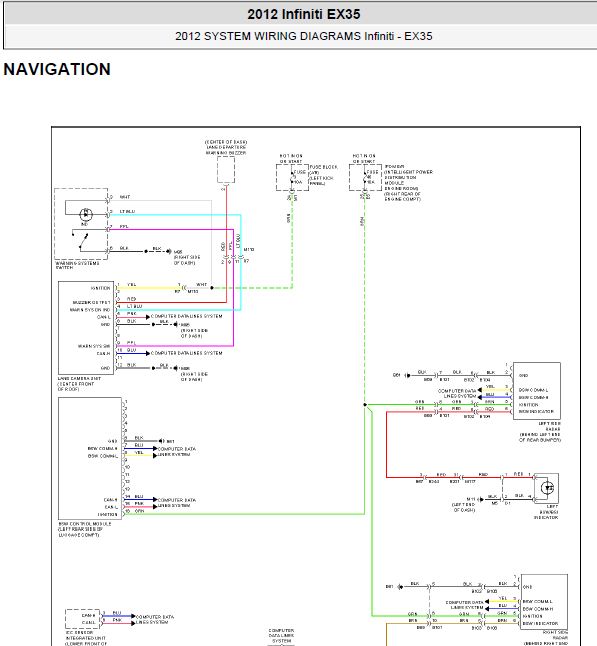Image resolution: width=597 pixels, height=646 pixels.
Task: Click "(BEHIND LEFT END OF REAR BUMPER)" text
Action: coord(540,437)
